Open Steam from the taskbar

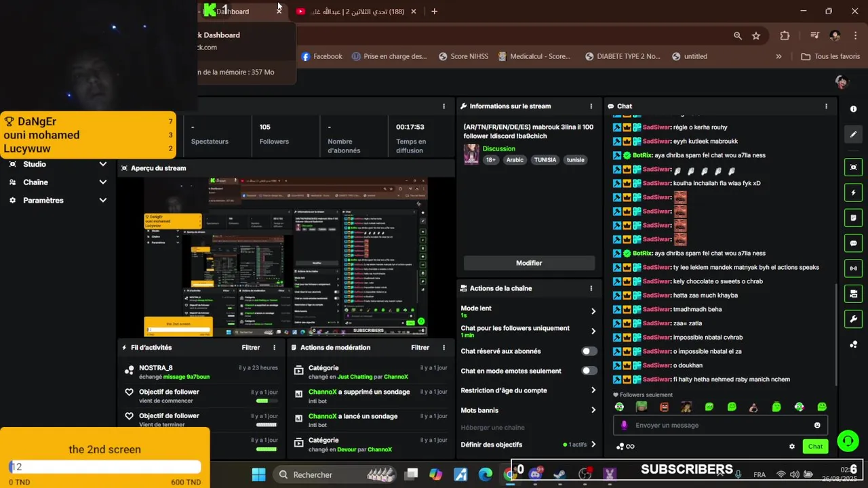(x=559, y=474)
